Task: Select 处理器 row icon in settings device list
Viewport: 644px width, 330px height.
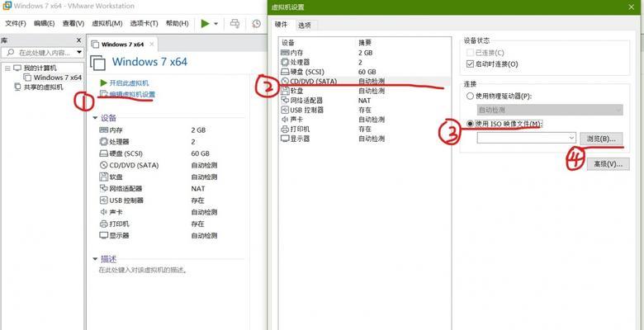Action: click(x=285, y=62)
